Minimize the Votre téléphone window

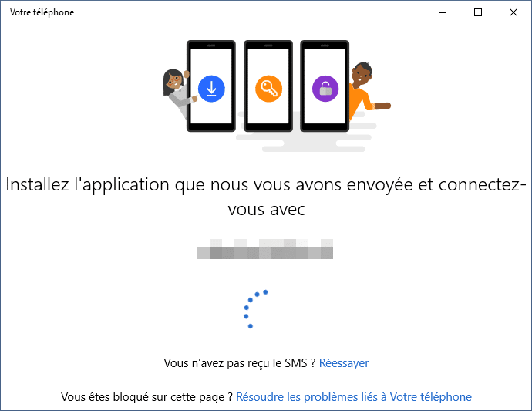[443, 12]
